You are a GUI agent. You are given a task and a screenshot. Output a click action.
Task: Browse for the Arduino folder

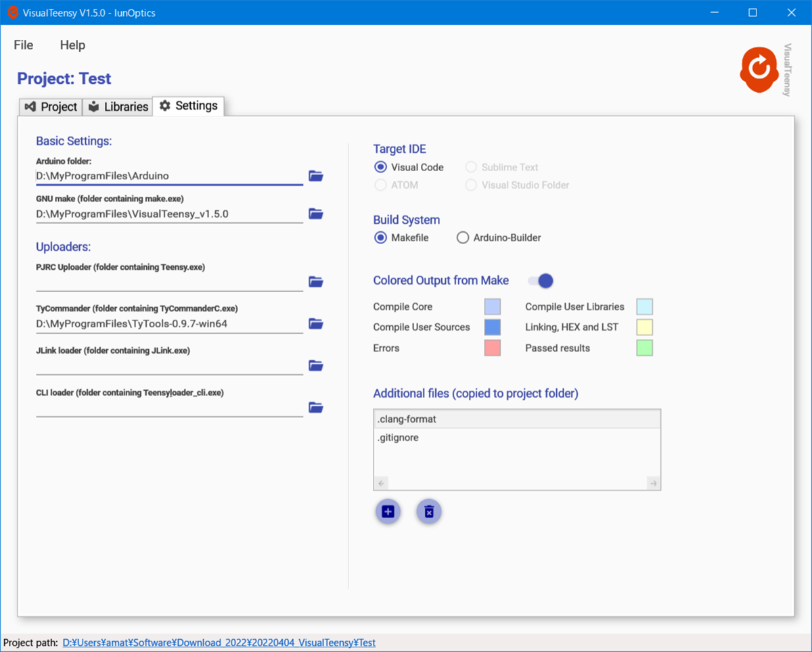(316, 176)
